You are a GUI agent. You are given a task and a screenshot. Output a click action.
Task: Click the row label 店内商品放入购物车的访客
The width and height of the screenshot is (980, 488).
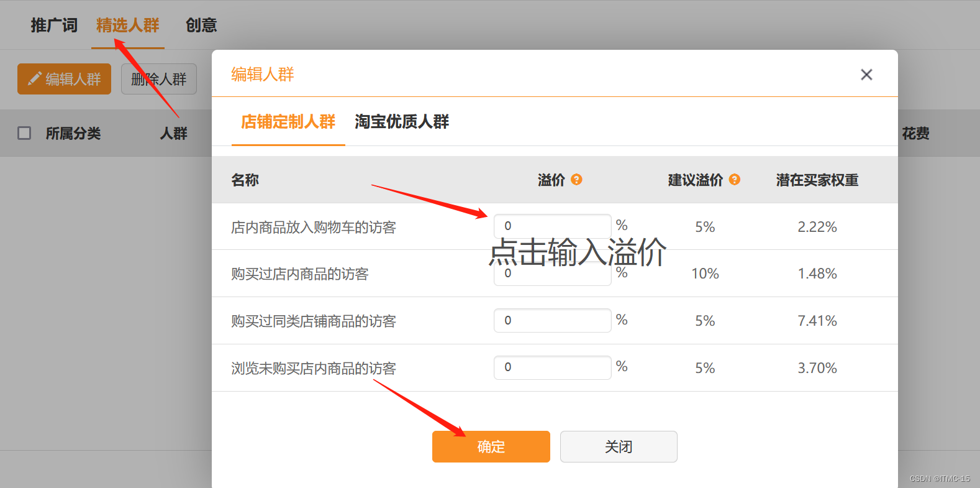314,228
